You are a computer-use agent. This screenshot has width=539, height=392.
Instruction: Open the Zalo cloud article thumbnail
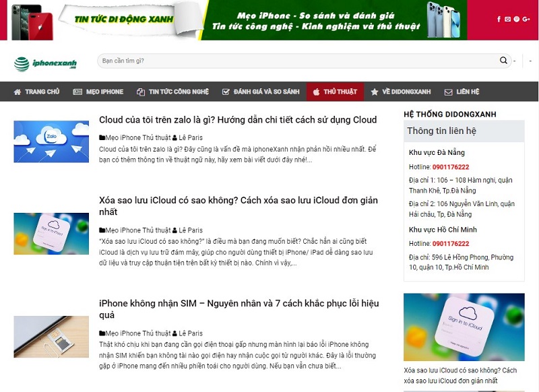click(x=51, y=141)
